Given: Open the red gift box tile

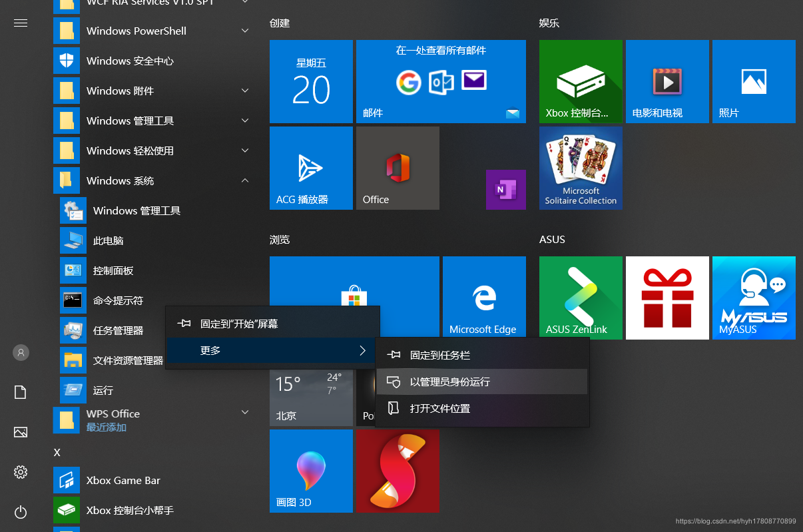Looking at the screenshot, I should [x=667, y=298].
